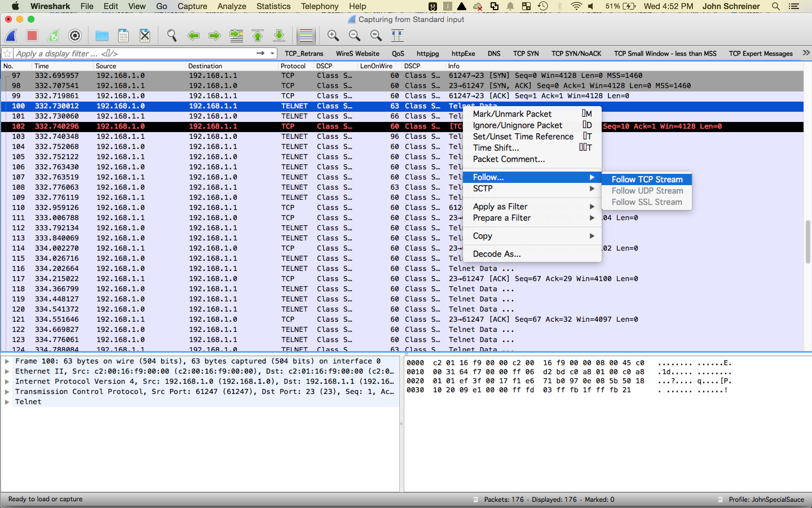Click the Go to specified packet icon
The height and width of the screenshot is (508, 812).
tap(236, 36)
